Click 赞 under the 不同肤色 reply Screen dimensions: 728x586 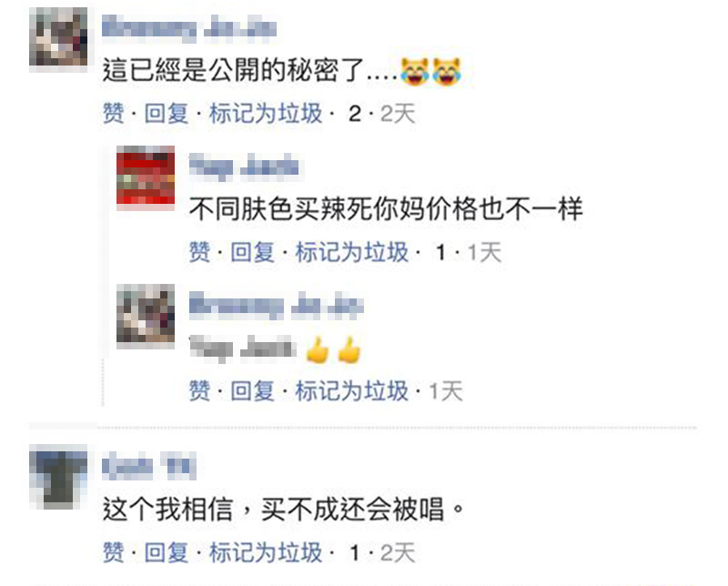(199, 252)
